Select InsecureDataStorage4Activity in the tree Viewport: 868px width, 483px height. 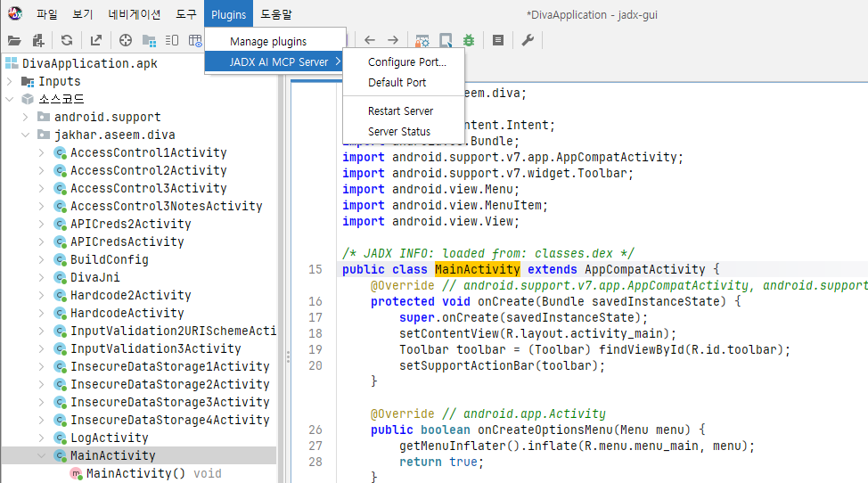pos(170,420)
